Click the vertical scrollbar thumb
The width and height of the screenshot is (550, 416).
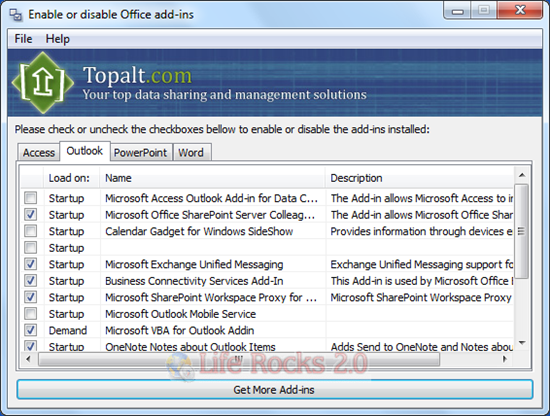pos(522,232)
